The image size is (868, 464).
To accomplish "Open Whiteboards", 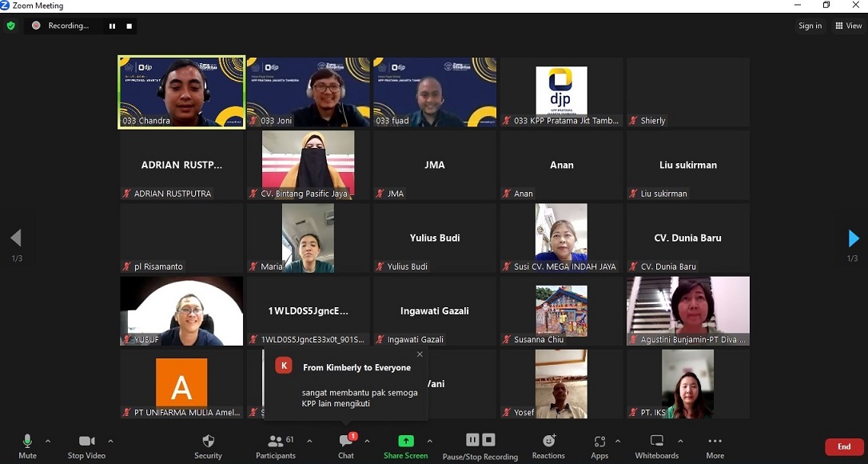I will [656, 446].
